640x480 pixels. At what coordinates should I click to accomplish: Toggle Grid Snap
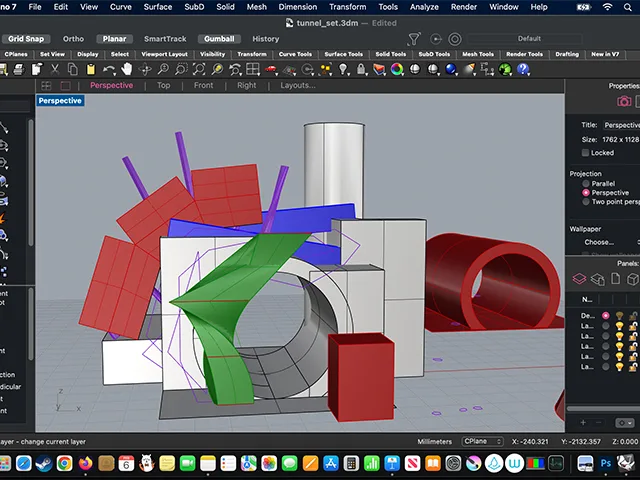point(26,39)
